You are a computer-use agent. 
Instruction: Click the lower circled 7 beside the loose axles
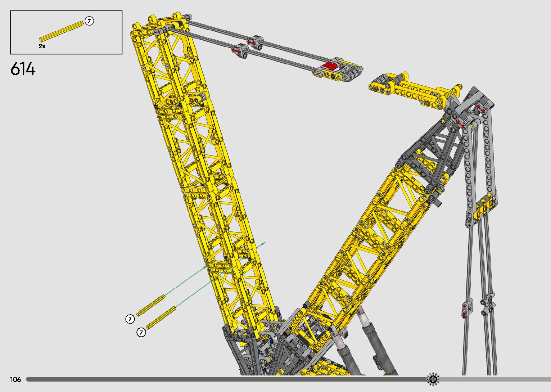click(x=141, y=333)
